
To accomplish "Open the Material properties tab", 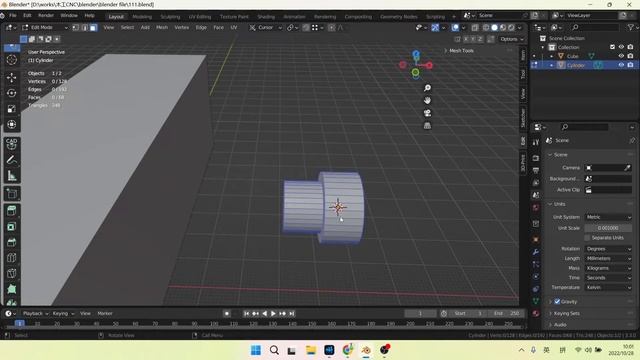I will [x=536, y=313].
